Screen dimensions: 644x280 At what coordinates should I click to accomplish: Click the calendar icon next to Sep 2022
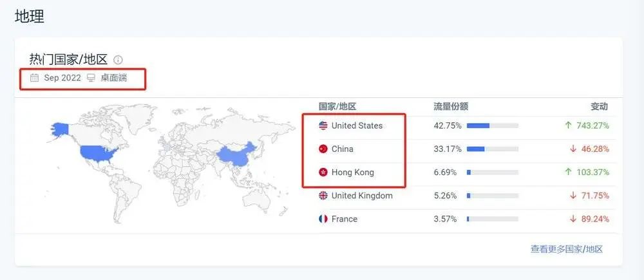pos(34,78)
